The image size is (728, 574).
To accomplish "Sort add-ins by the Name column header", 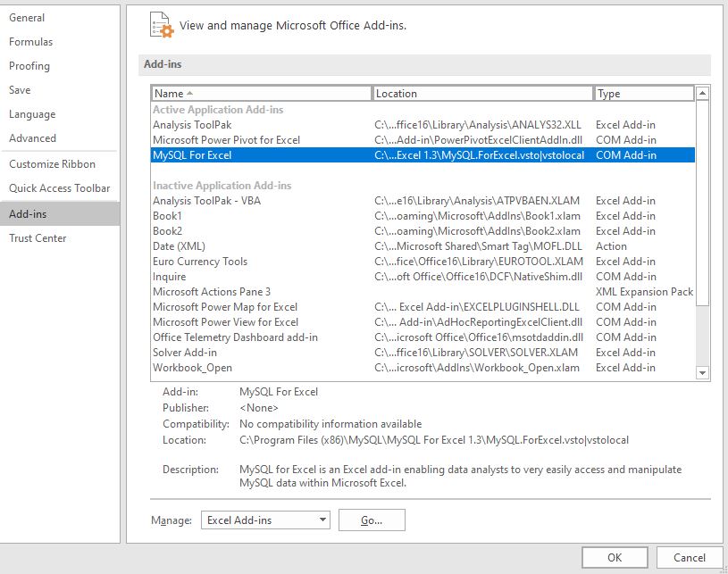I will pyautogui.click(x=262, y=93).
